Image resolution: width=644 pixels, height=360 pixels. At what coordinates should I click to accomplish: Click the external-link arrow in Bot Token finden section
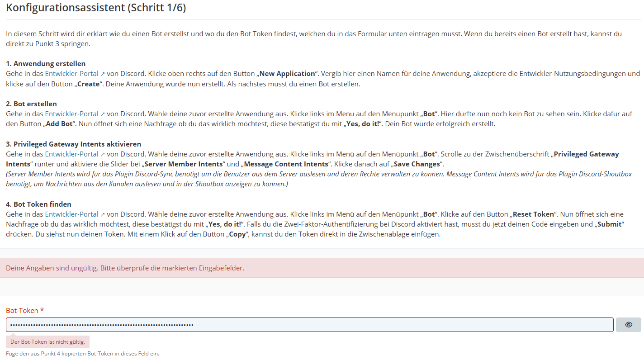point(103,214)
